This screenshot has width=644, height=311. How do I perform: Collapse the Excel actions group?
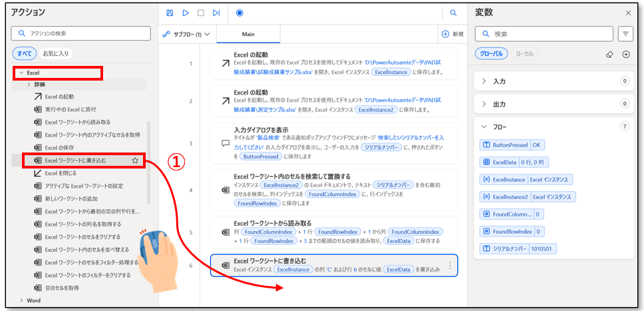click(x=21, y=72)
